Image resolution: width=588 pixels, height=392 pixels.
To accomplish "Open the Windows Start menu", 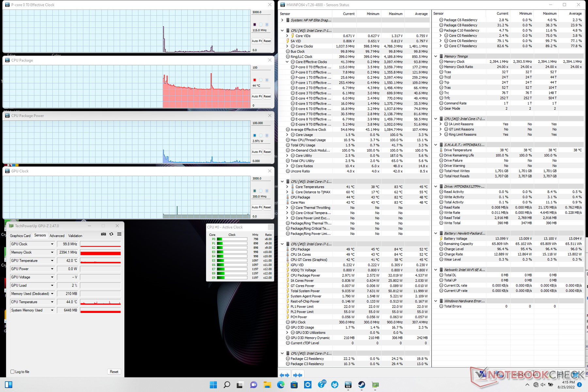I will pos(213,385).
